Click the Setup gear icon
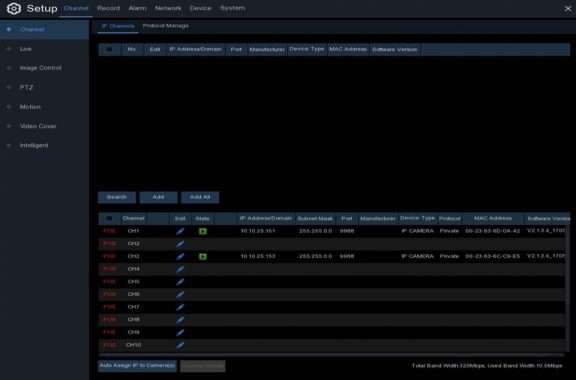The width and height of the screenshot is (576, 380). [x=14, y=8]
